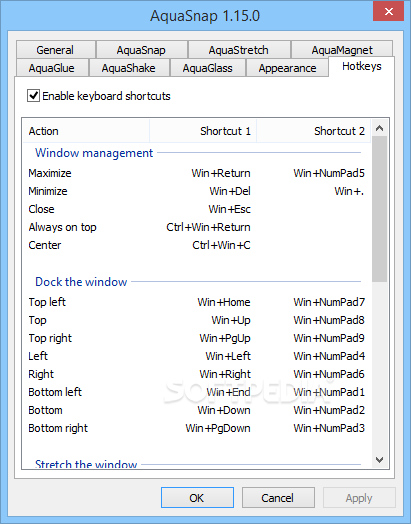Click the scrollbar down arrow

(x=379, y=460)
